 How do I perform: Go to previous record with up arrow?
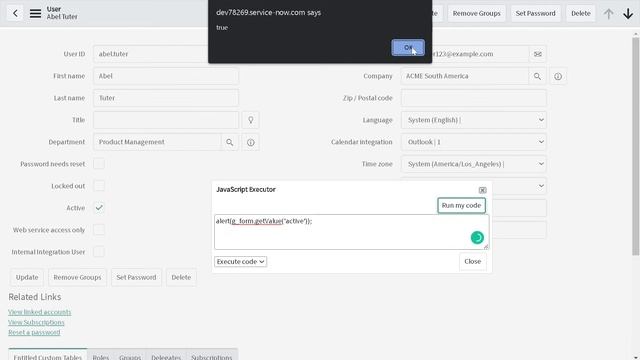click(x=609, y=13)
